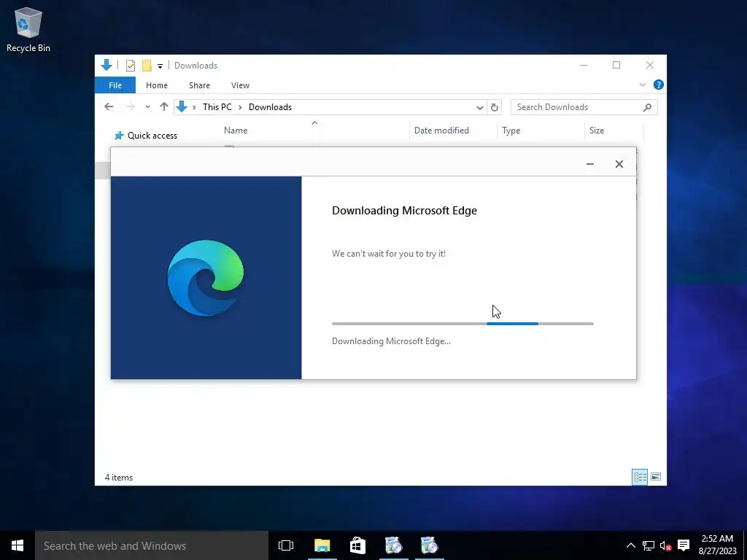Open the Windows Start menu
The width and height of the screenshot is (747, 560).
[x=18, y=545]
